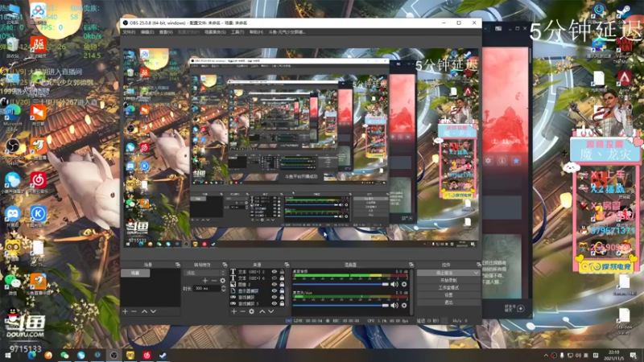Image resolution: width=644 pixels, height=362 pixels.
Task: Open 查看(V) menu in OBS
Action: [x=166, y=32]
